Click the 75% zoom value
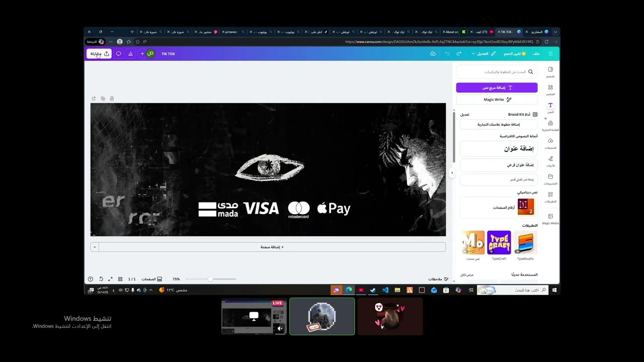Screen dimensions: 644x362 [x=176, y=279]
